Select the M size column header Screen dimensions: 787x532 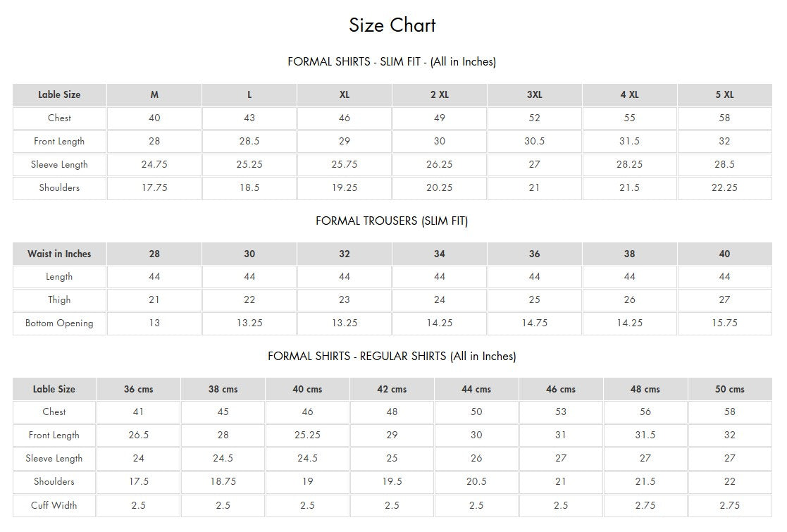[154, 95]
